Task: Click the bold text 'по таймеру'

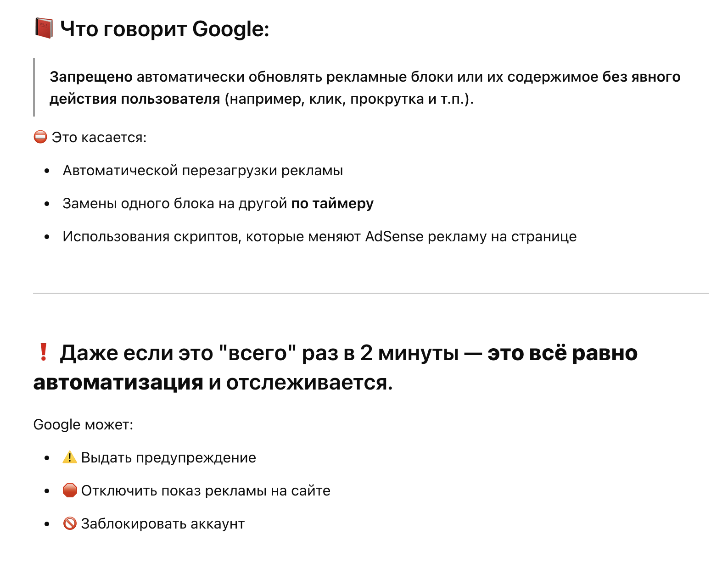Action: coord(332,204)
